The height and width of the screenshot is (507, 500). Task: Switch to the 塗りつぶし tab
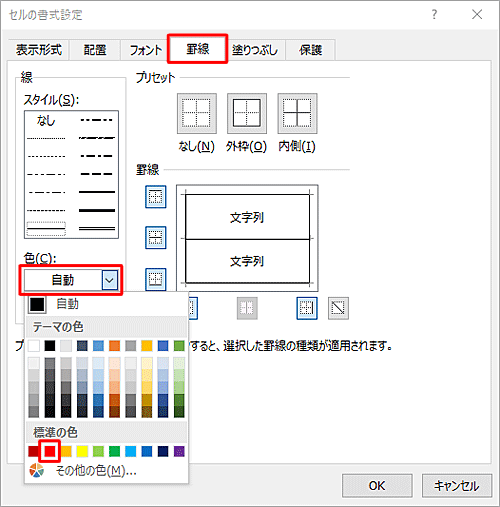(255, 50)
